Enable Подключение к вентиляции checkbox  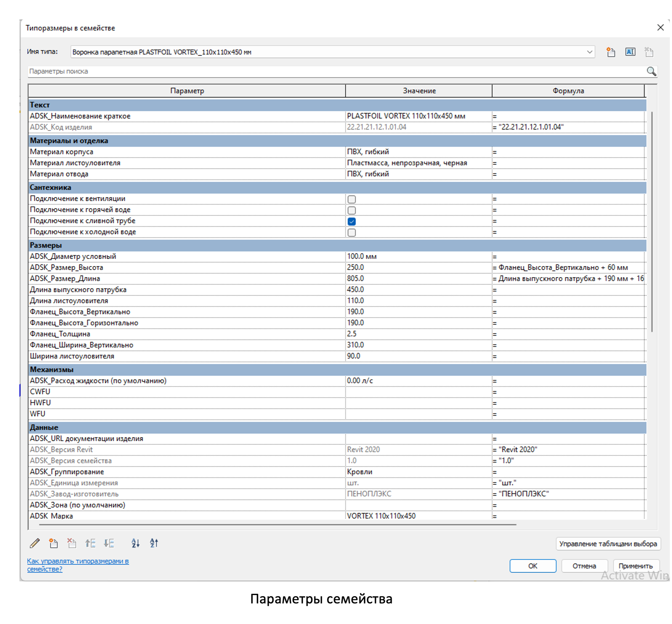[x=352, y=199]
